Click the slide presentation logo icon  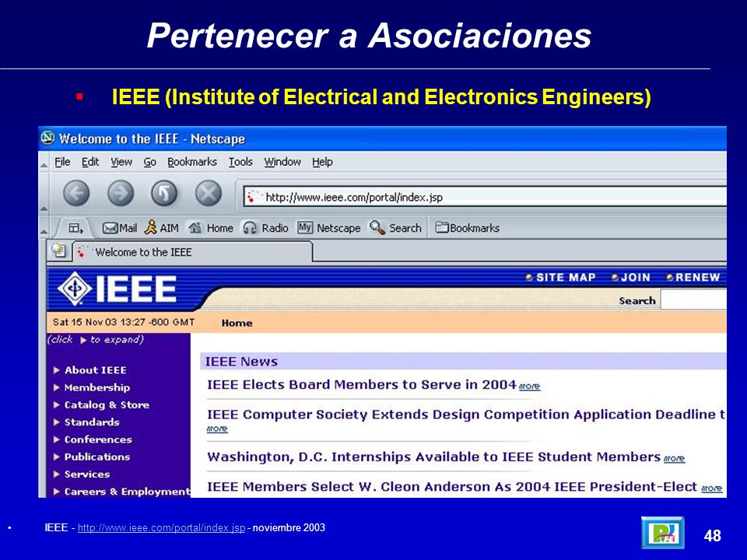tap(663, 533)
